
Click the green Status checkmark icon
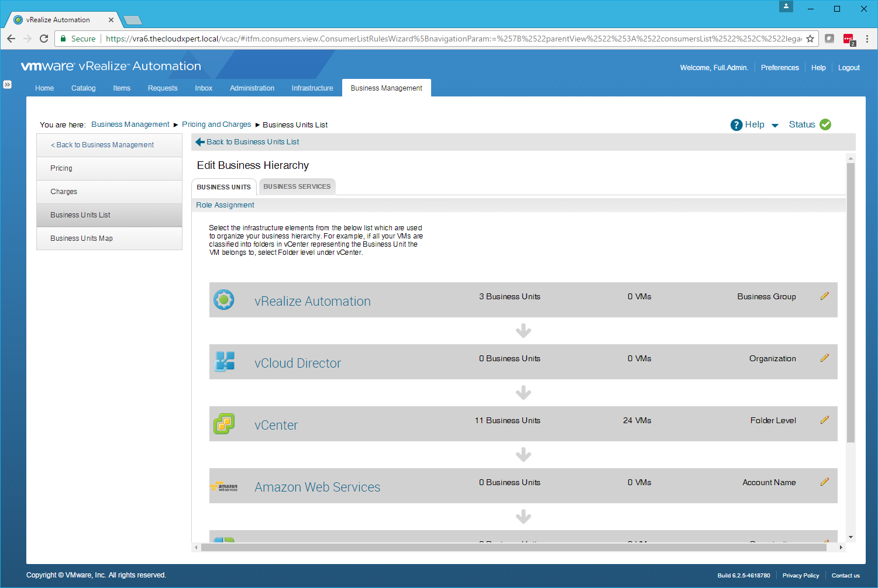825,124
